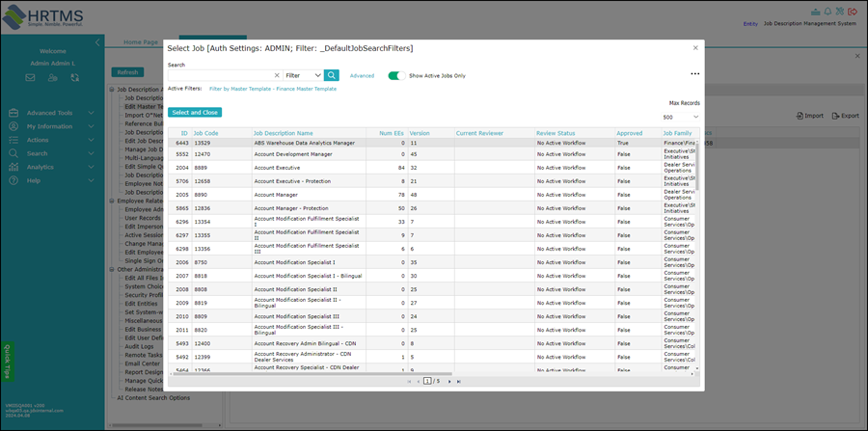The image size is (868, 431).
Task: Click the Advanced Tools briefcase icon
Action: pyautogui.click(x=14, y=113)
